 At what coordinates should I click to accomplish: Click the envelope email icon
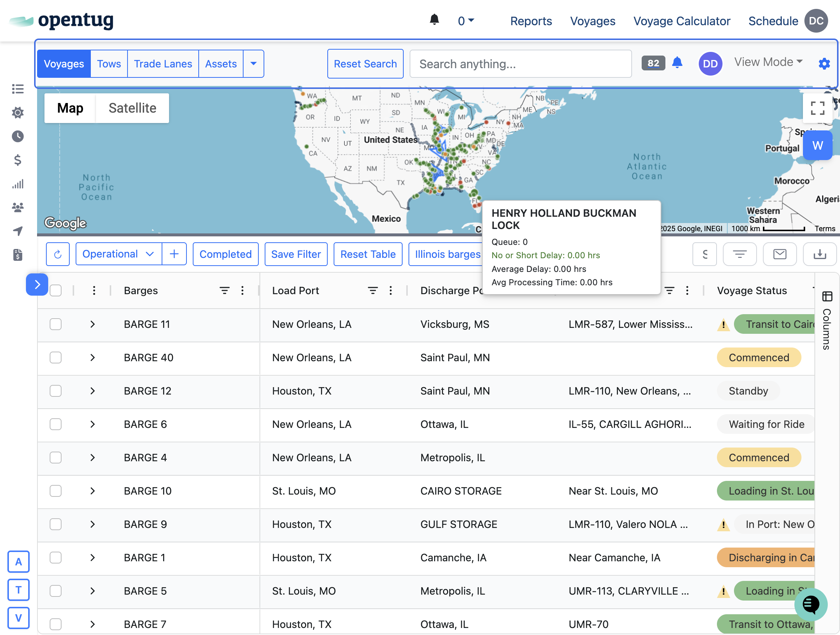pos(779,254)
